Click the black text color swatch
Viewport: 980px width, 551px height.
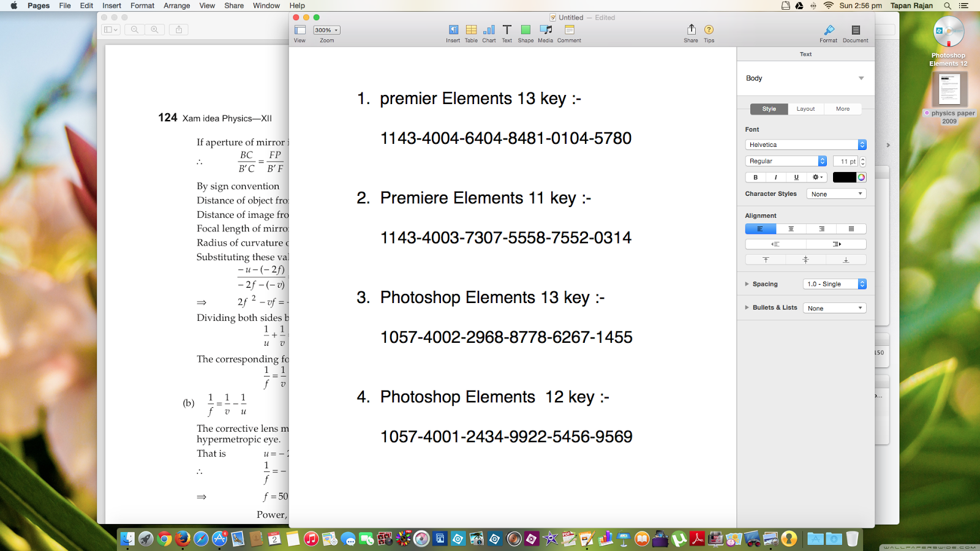tap(845, 178)
